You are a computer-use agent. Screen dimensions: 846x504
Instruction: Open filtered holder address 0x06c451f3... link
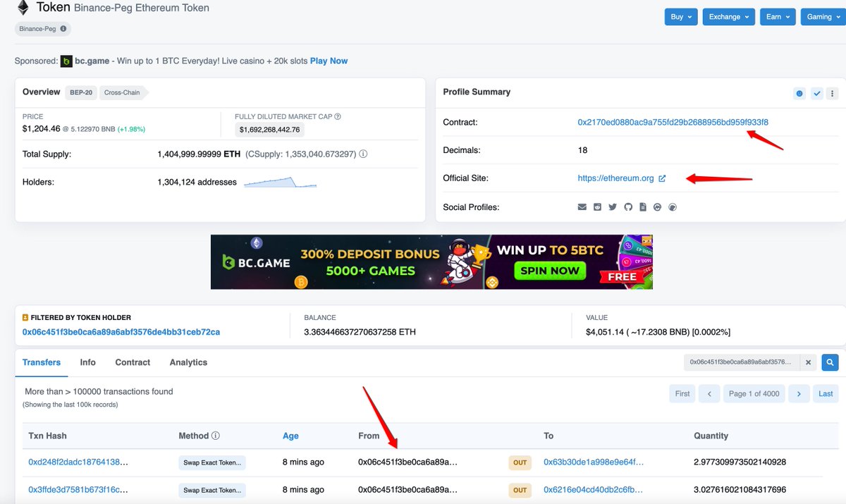click(121, 331)
